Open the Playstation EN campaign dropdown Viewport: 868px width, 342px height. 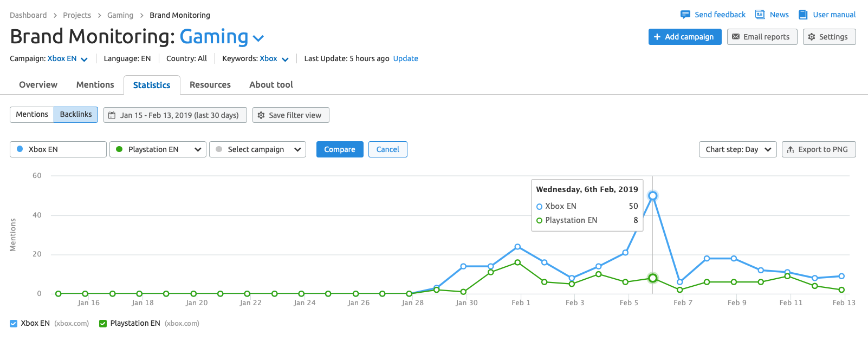point(158,149)
